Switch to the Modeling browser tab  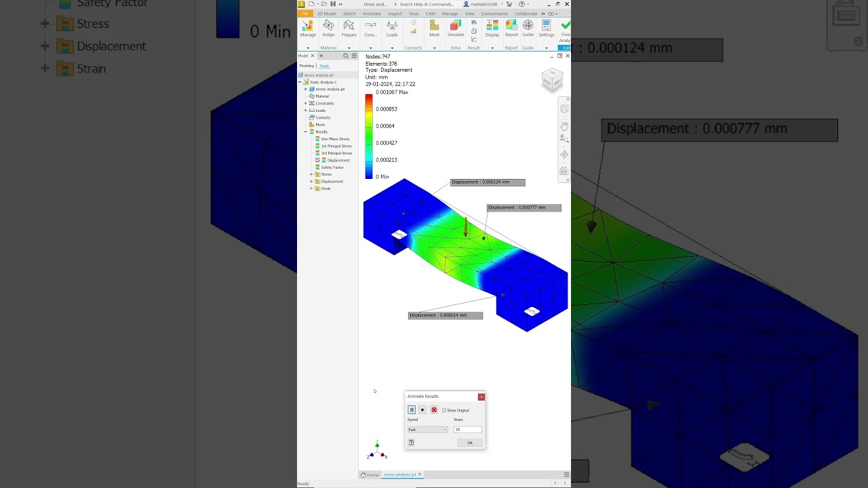point(307,66)
